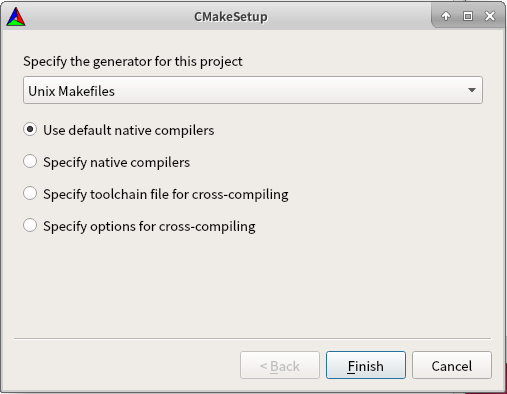
Task: Click the generator dropdown arrow
Action: coord(471,90)
